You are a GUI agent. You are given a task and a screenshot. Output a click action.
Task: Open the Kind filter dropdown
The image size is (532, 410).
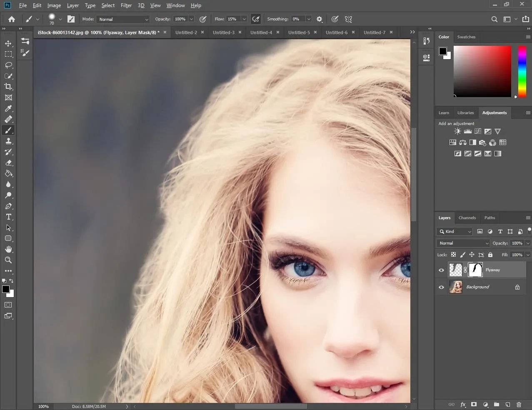coord(455,232)
